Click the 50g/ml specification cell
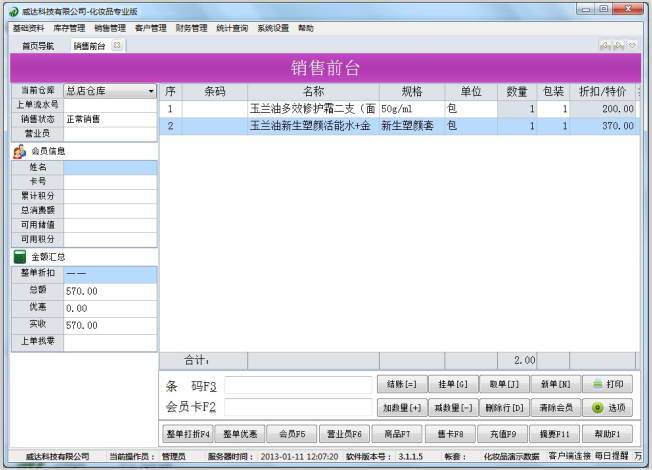Viewport: 652px width, 470px height. 412,109
